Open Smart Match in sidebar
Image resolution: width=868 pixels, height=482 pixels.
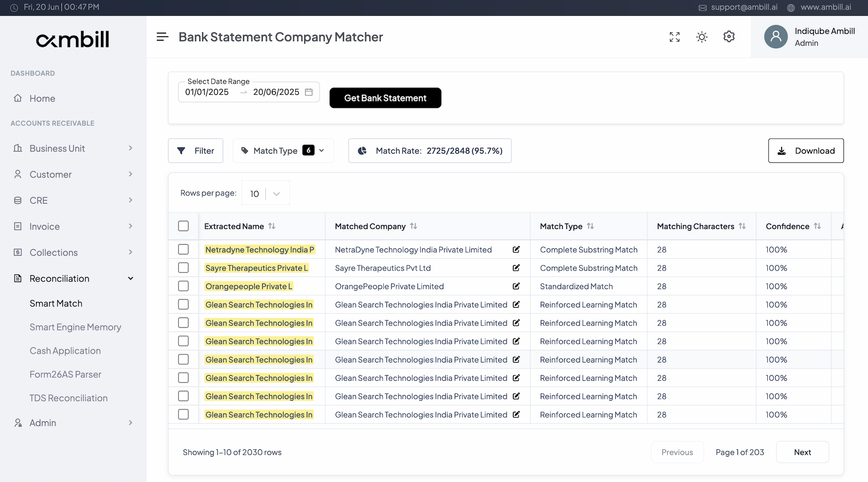pos(56,304)
